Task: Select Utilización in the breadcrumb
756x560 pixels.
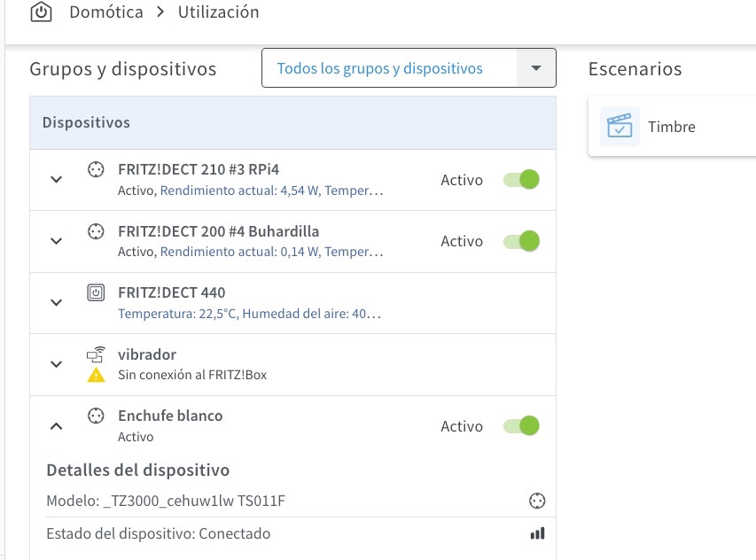Action: (x=218, y=12)
